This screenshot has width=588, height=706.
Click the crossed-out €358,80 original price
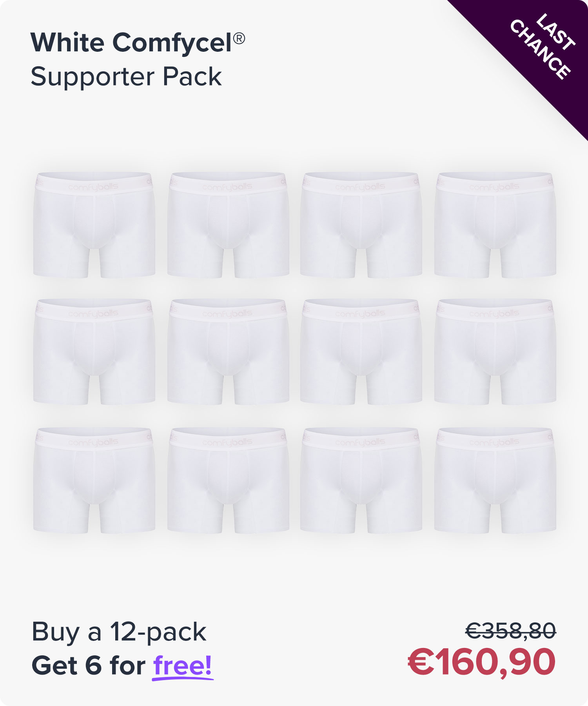tap(511, 631)
